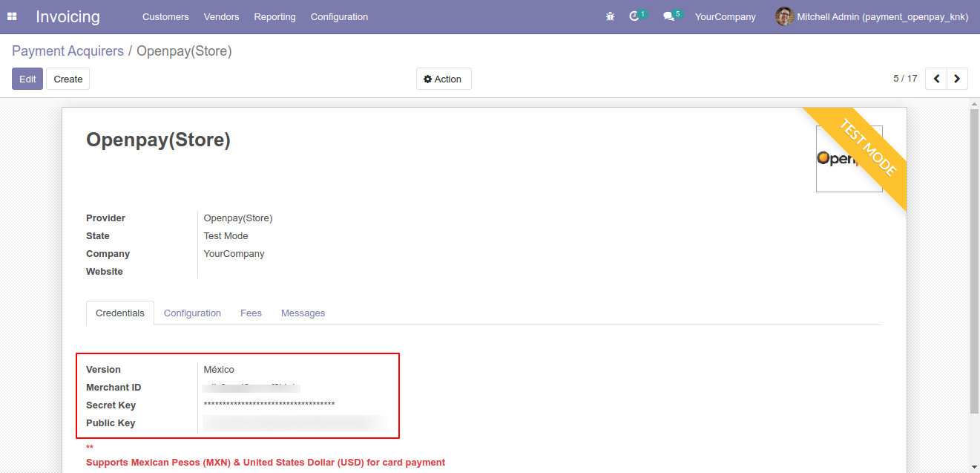Open the Action dropdown
Screen dimensions: 980x473
(x=444, y=79)
